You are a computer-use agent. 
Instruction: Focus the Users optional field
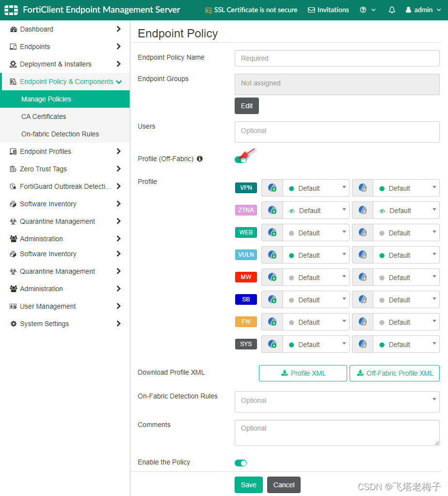point(337,132)
